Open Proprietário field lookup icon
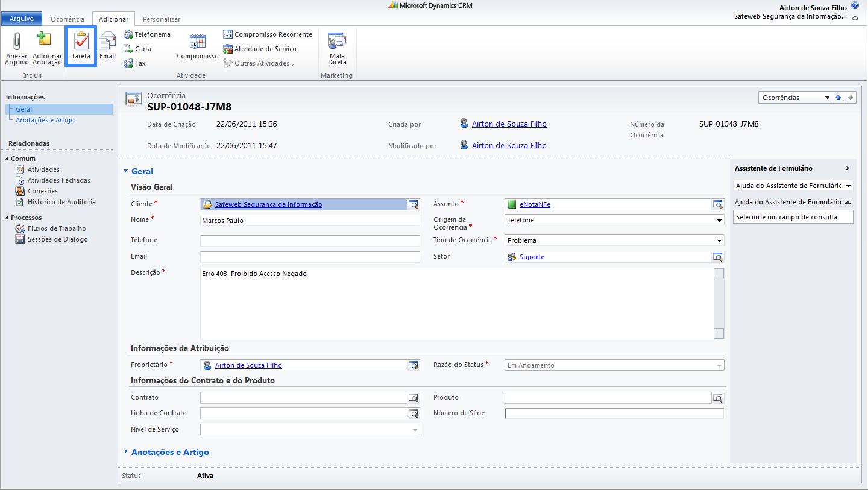 (x=414, y=365)
